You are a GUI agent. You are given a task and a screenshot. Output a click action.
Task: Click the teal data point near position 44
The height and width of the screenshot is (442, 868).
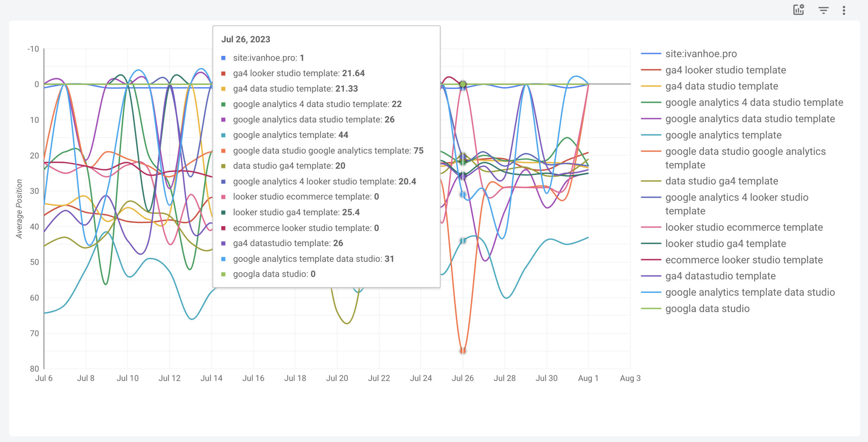click(463, 241)
